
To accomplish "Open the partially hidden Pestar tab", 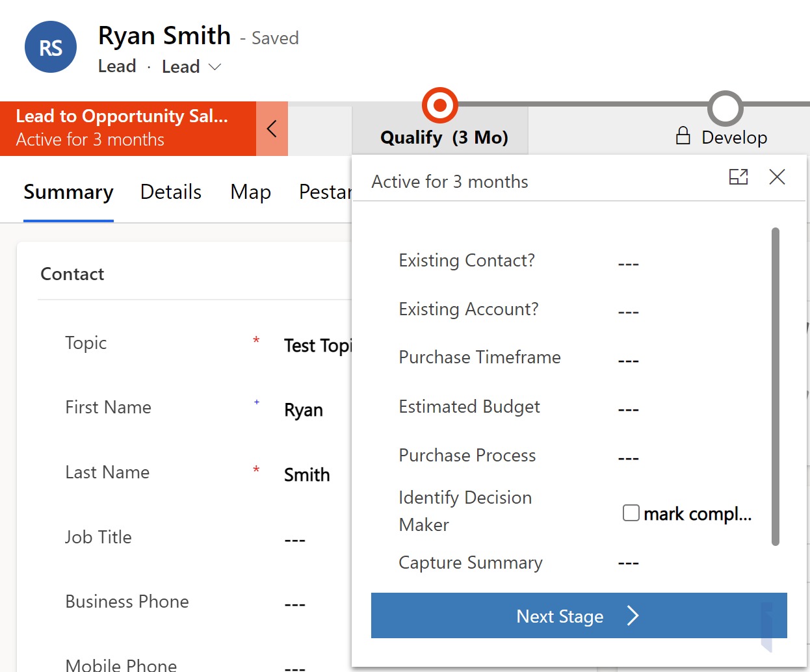I will 325,192.
